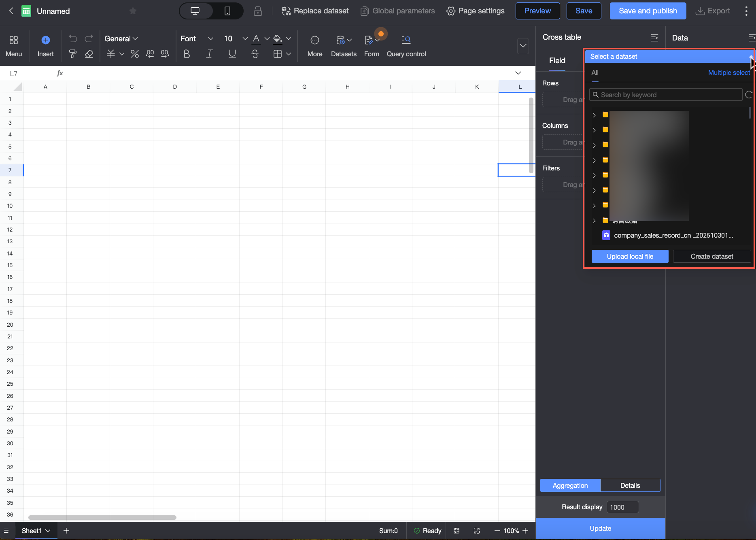
Task: Click the Multiple select link
Action: [729, 73]
